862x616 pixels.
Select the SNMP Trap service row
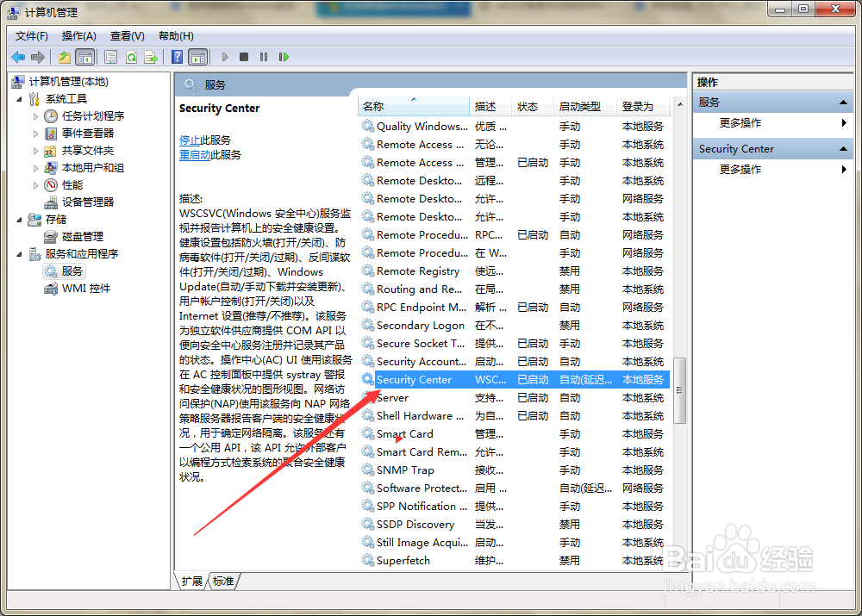515,470
